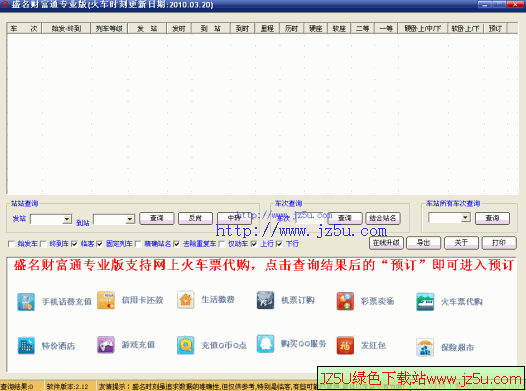Sort by the 列车等级 column header

click(109, 29)
